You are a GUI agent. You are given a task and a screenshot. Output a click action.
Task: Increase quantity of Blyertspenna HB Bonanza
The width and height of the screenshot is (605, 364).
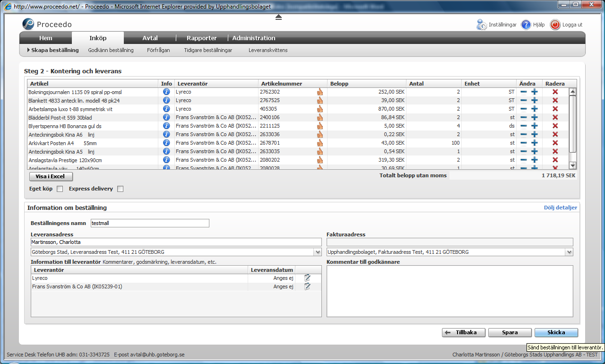click(x=535, y=126)
